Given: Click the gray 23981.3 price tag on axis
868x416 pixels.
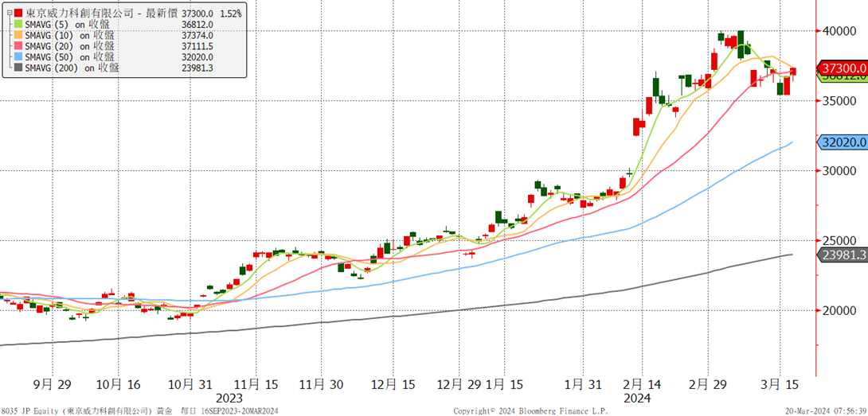Looking at the screenshot, I should click(843, 255).
